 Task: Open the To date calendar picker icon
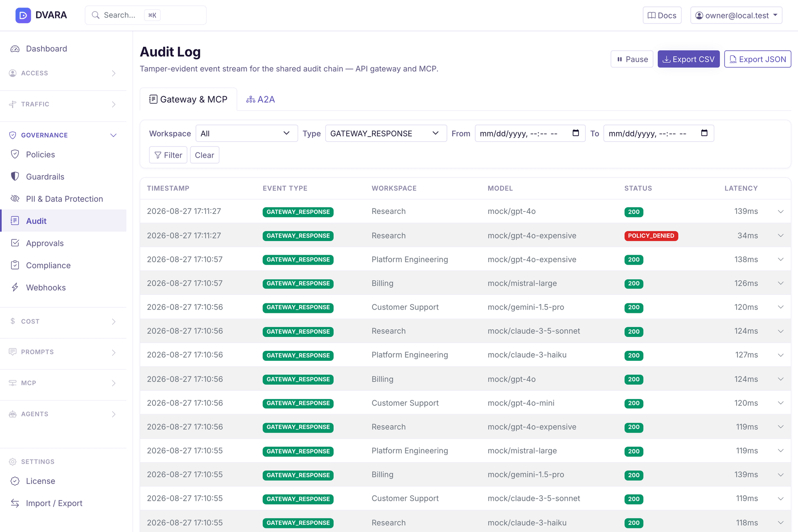click(704, 133)
